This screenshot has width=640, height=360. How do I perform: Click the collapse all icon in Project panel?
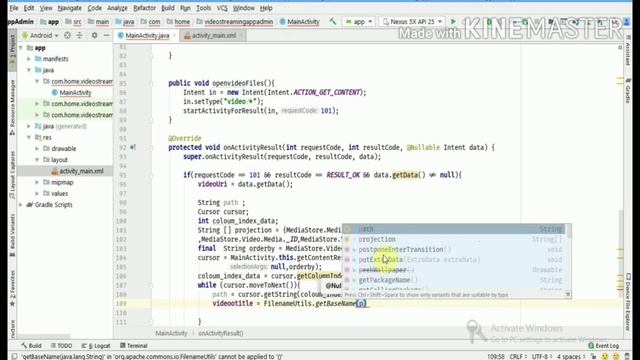(79, 36)
